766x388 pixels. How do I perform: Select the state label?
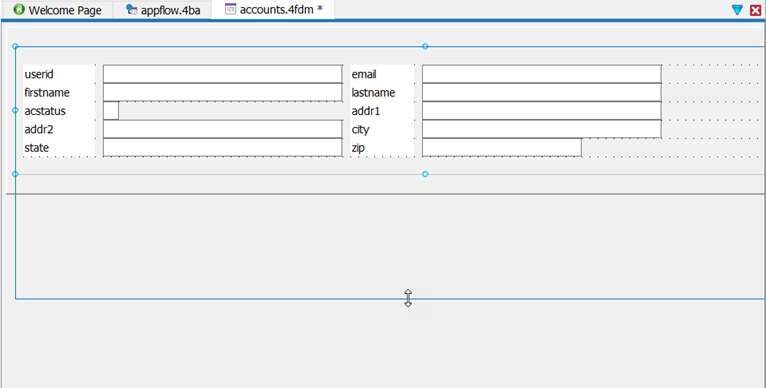click(x=37, y=148)
